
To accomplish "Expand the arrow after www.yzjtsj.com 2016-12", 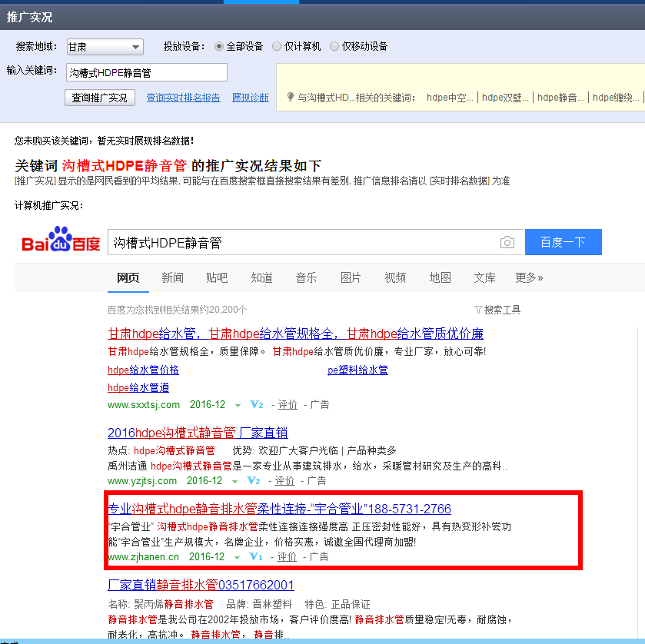I will tap(234, 482).
